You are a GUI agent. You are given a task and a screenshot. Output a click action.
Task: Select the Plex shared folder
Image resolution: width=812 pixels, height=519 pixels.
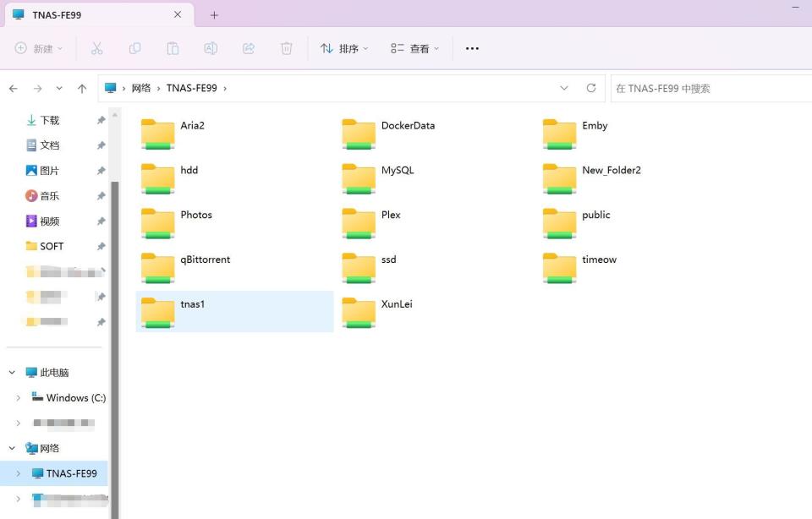[371, 223]
